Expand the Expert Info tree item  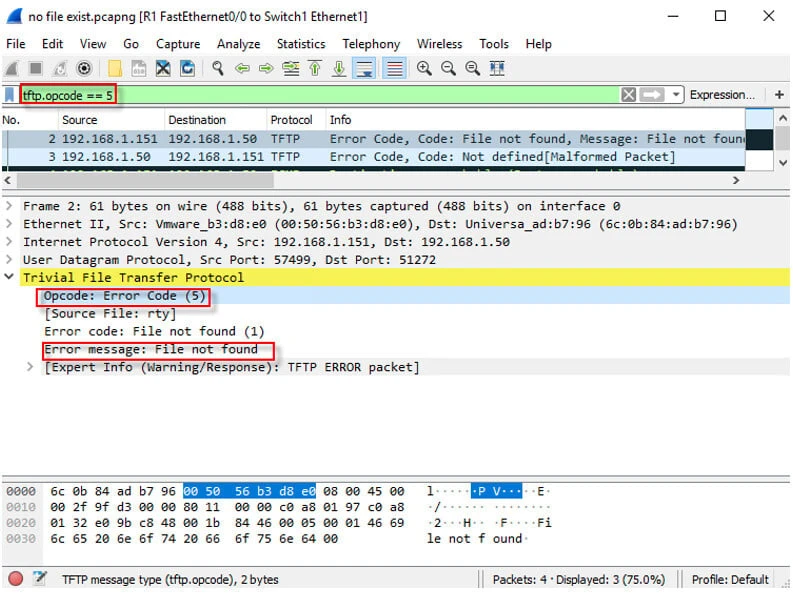tap(30, 367)
